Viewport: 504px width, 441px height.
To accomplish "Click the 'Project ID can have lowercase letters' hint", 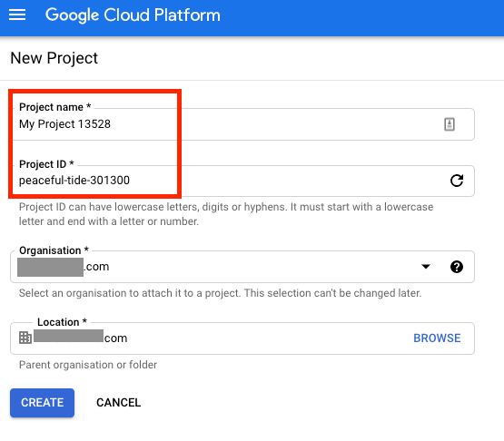I will 226,214.
